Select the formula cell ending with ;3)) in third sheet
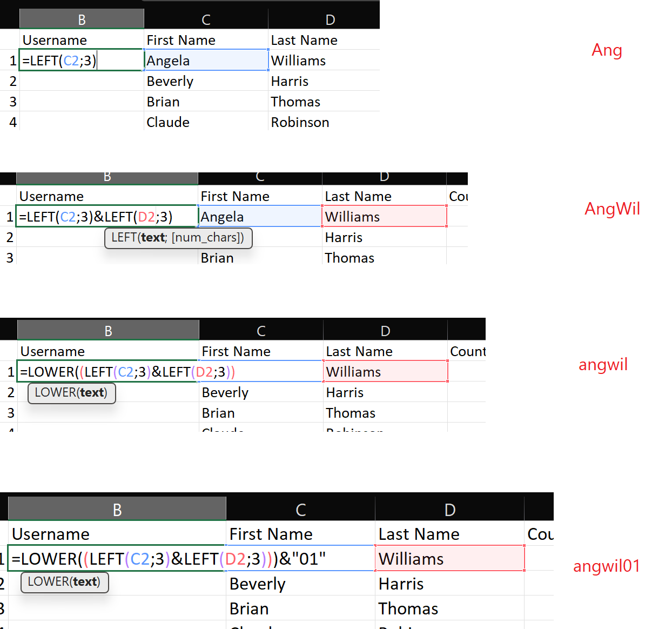This screenshot has height=629, width=672. click(108, 371)
